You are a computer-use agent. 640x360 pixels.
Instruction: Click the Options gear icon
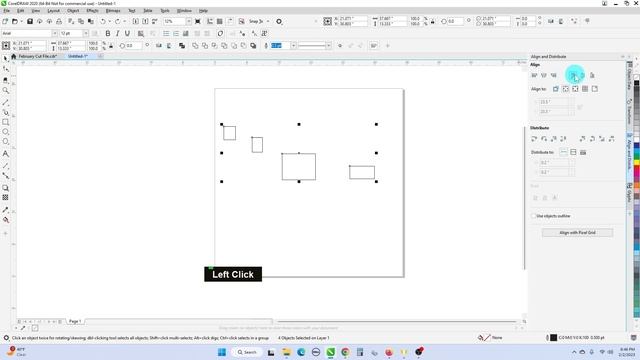(279, 21)
